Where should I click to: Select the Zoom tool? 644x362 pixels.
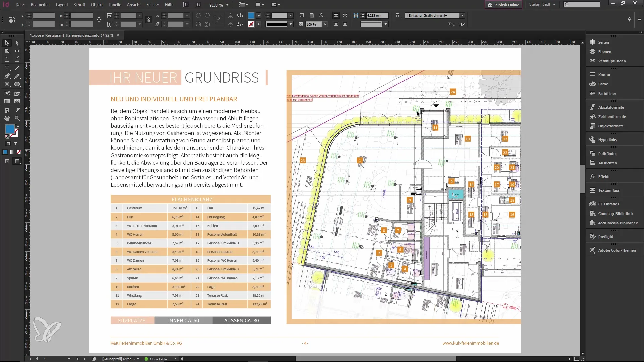17,118
